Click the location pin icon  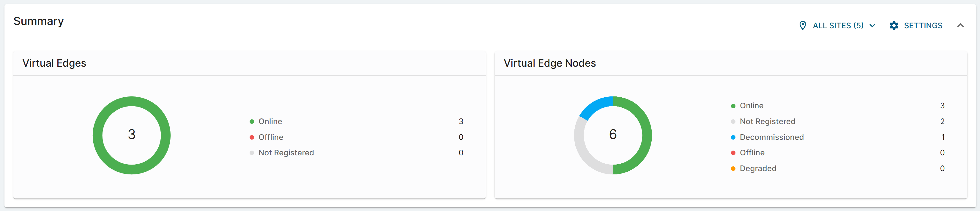click(802, 26)
